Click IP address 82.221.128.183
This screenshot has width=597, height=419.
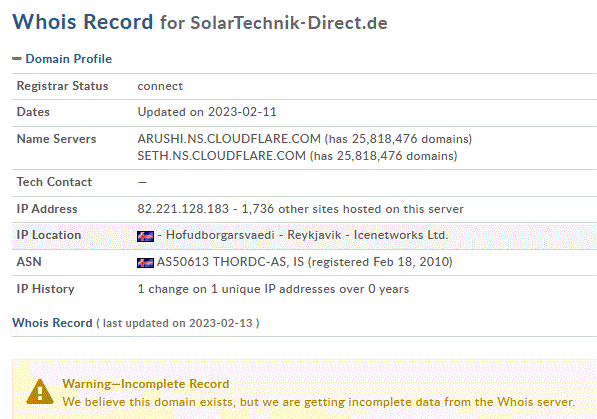183,209
